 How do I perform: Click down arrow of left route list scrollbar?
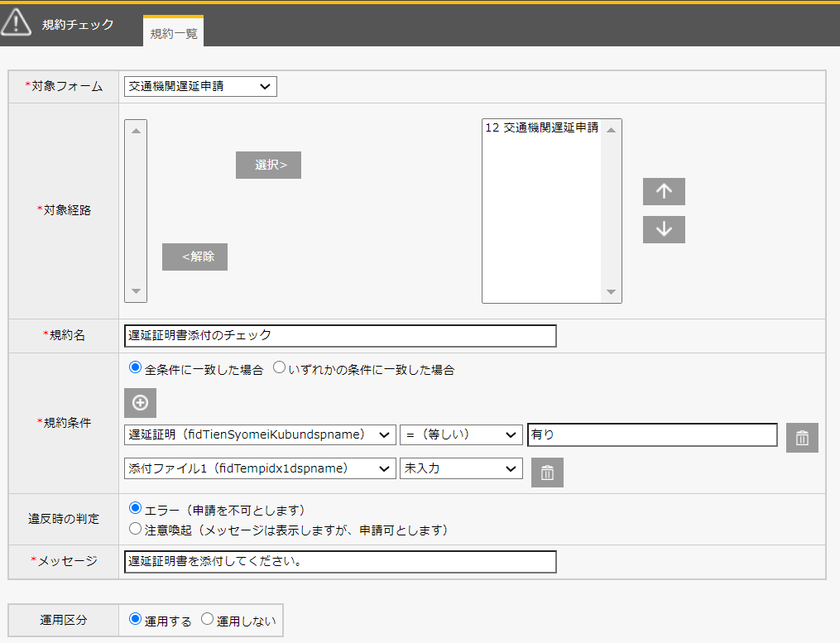(x=136, y=291)
